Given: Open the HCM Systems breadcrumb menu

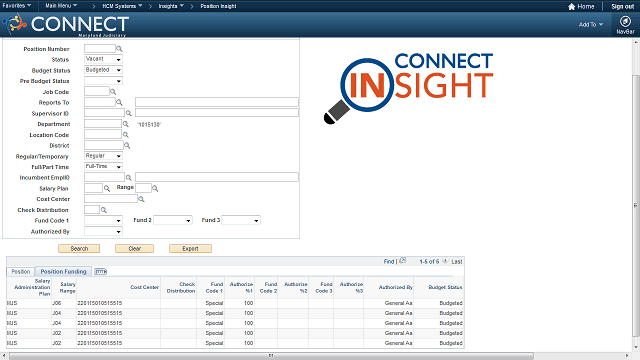Looking at the screenshot, I should tap(122, 6).
